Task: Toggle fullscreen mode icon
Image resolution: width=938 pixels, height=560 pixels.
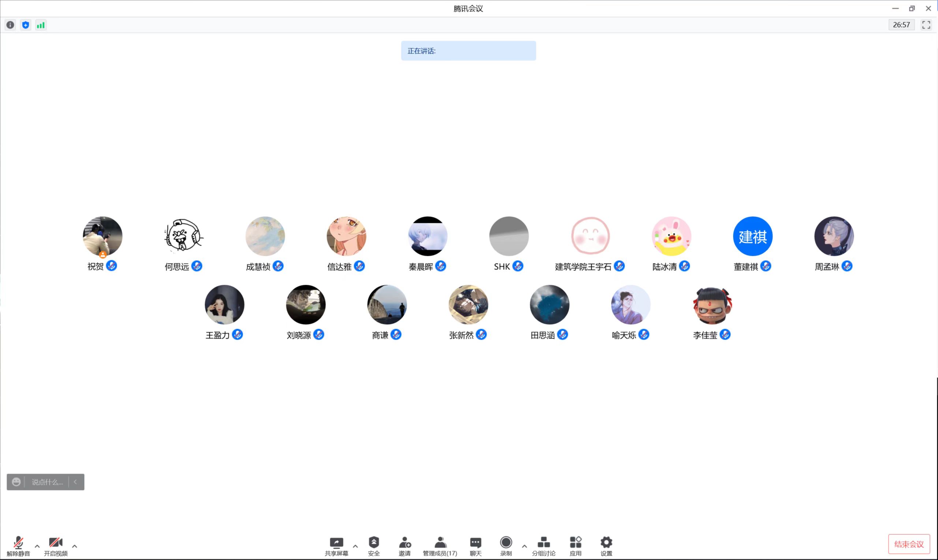Action: coord(926,25)
